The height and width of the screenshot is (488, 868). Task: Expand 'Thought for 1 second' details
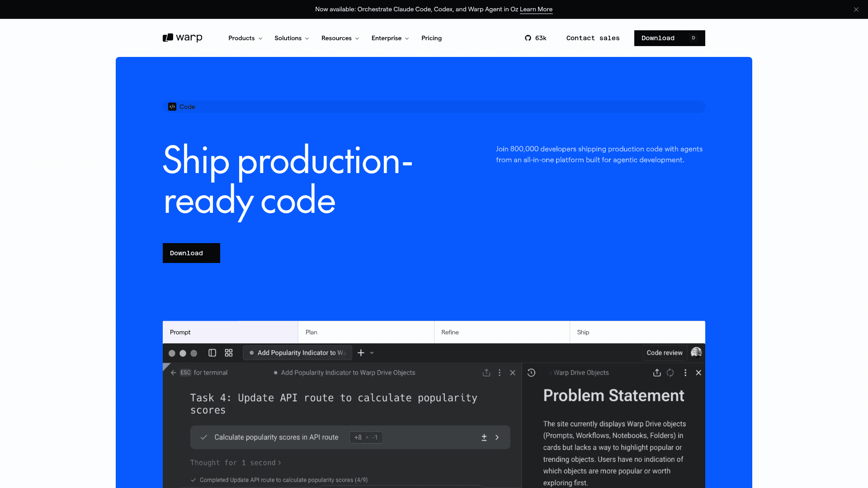(x=236, y=463)
